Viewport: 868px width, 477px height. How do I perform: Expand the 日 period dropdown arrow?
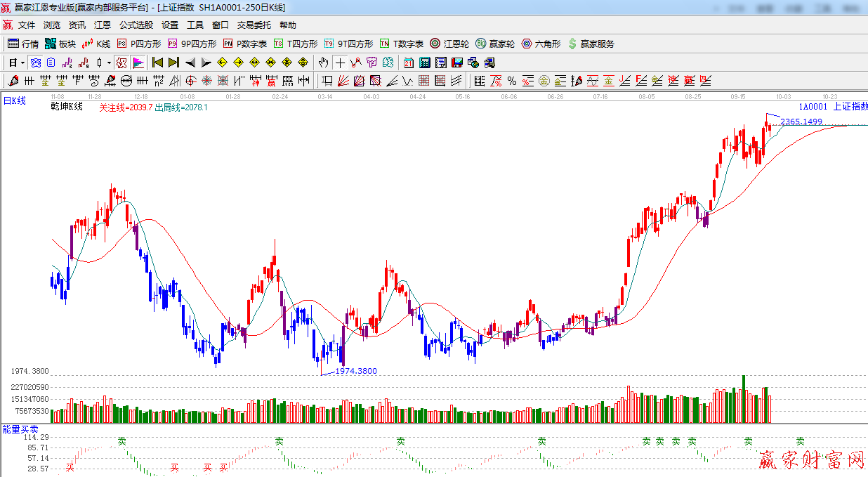pos(22,63)
